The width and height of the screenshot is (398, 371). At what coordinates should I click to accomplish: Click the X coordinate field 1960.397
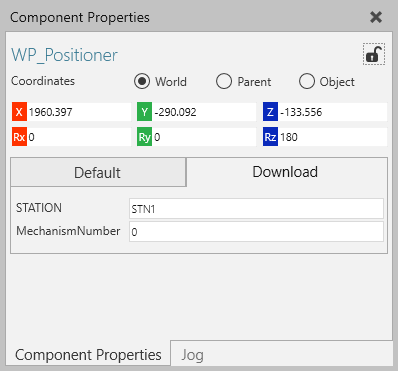pyautogui.click(x=79, y=112)
